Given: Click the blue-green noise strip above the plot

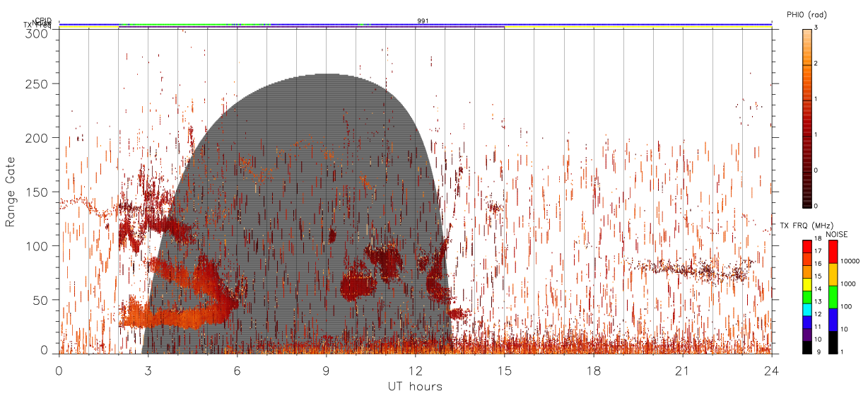Looking at the screenshot, I should click(416, 24).
